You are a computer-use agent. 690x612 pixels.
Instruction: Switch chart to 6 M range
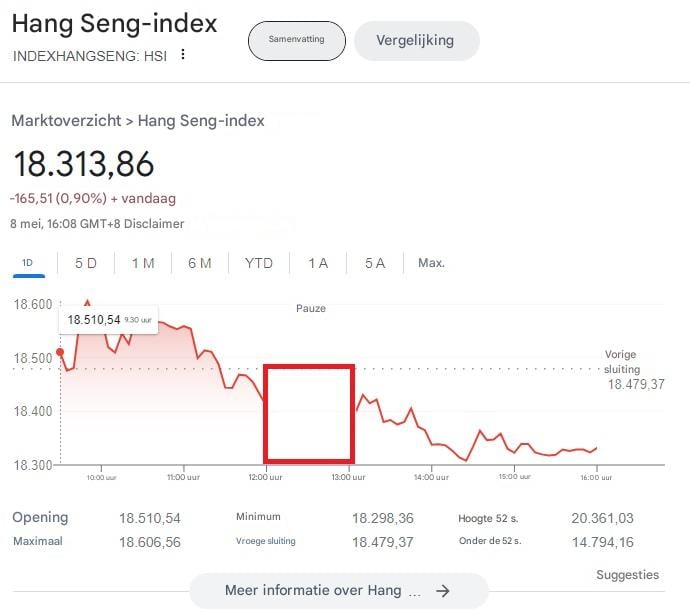[200, 263]
